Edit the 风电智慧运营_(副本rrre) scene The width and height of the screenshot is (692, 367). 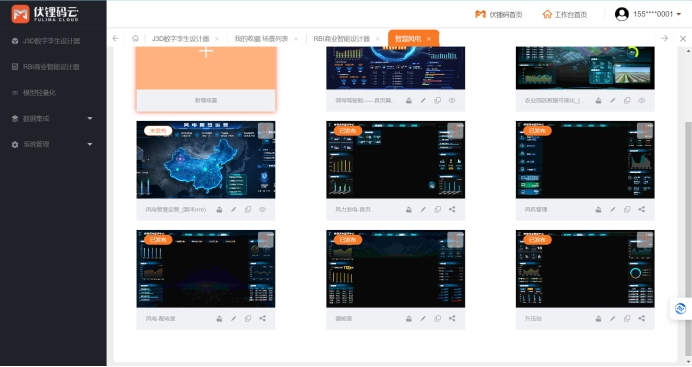[x=233, y=210]
